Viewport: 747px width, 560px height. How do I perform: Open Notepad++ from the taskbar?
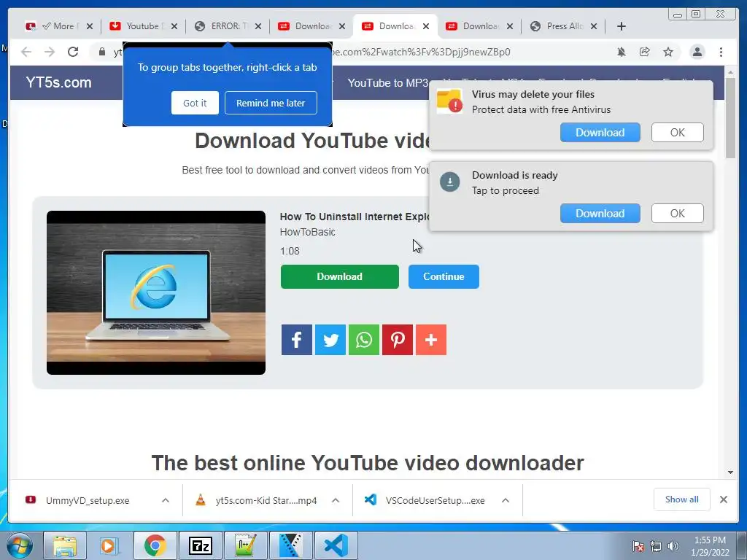tap(245, 545)
